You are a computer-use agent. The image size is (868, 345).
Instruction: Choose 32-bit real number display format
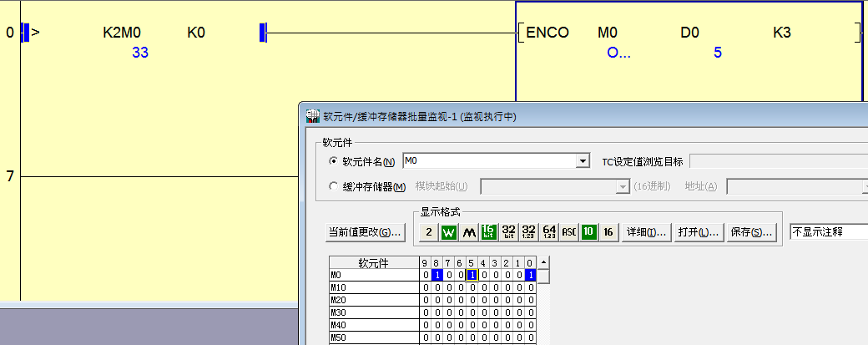pos(529,232)
